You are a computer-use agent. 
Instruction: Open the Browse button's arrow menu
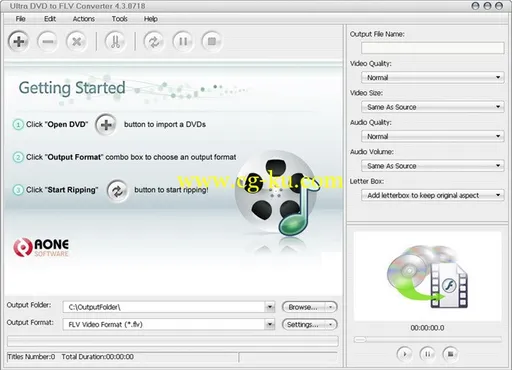click(331, 307)
